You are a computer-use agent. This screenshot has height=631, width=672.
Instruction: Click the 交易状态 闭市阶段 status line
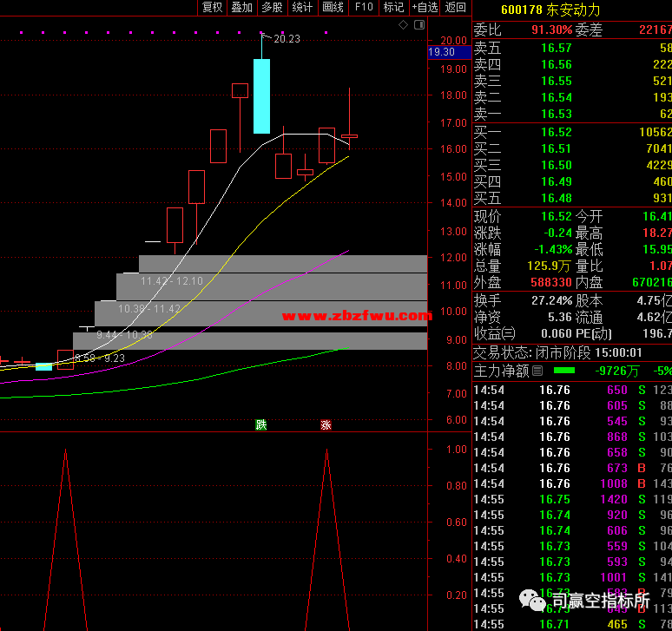click(557, 352)
